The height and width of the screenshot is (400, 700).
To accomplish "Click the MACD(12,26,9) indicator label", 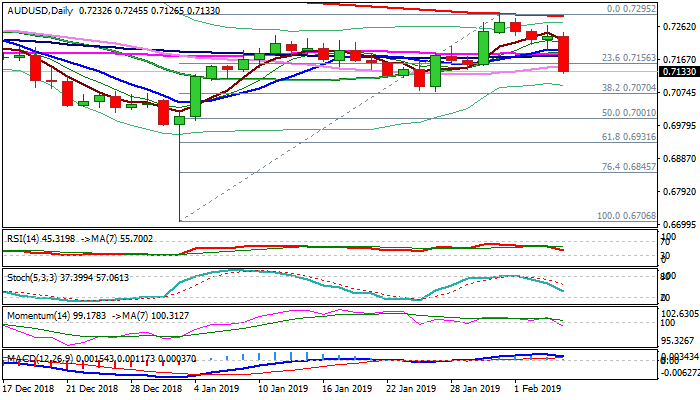I will pyautogui.click(x=38, y=356).
